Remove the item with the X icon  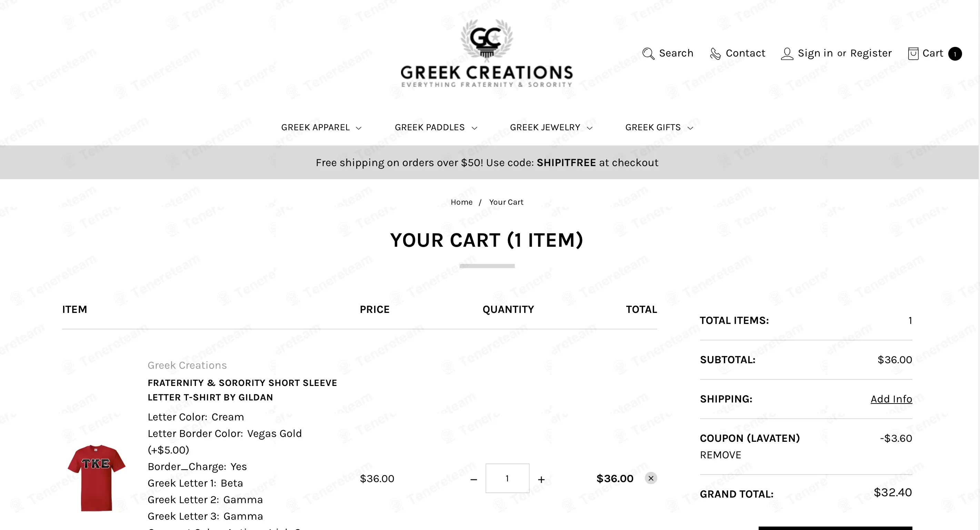651,478
